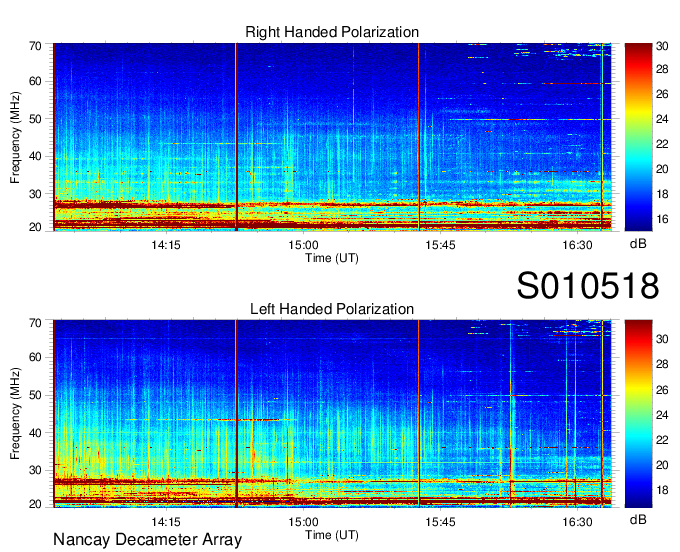680x552 pixels.
Task: Click the dB unit label under the top colorbar
Action: [x=638, y=244]
